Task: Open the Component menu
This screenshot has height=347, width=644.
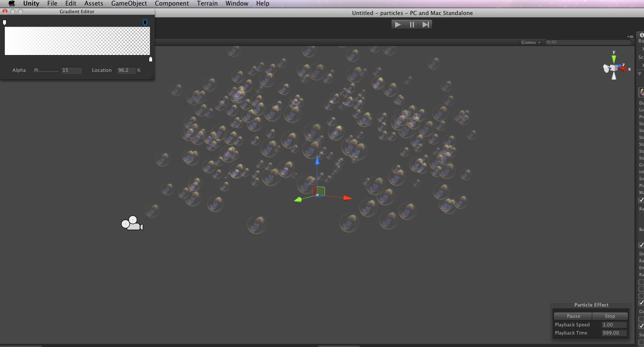Action: click(172, 3)
